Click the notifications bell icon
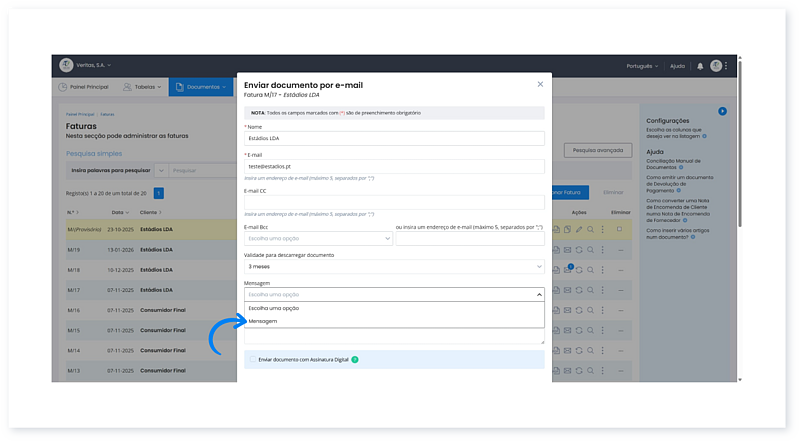 [700, 66]
